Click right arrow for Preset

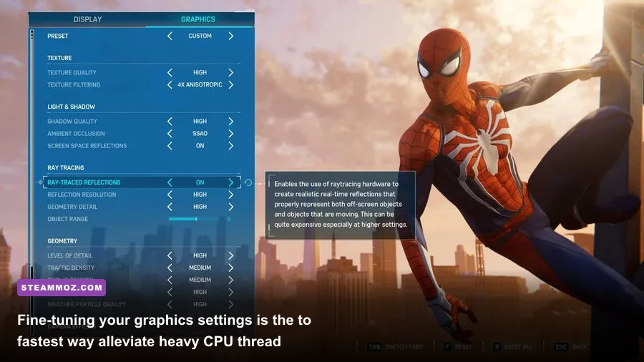231,36
